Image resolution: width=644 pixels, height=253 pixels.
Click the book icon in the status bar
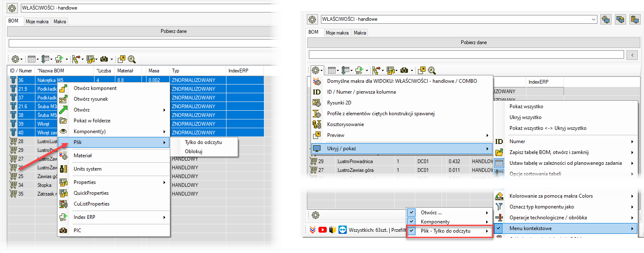[332, 230]
